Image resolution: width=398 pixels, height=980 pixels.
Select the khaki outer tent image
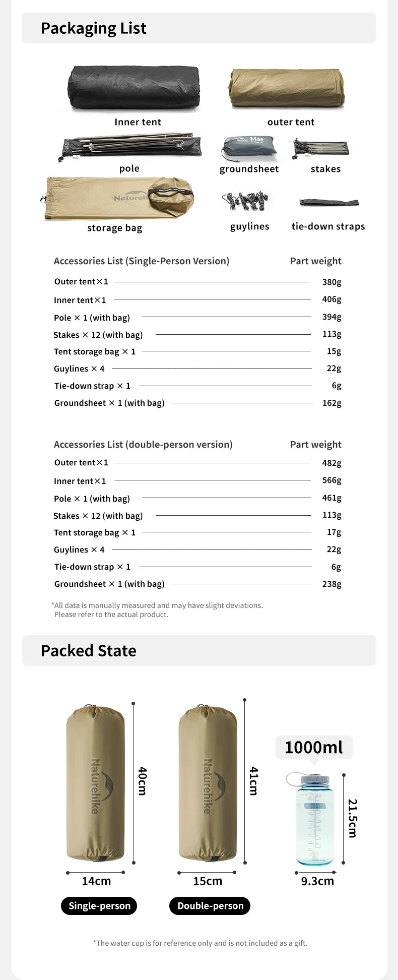(287, 89)
